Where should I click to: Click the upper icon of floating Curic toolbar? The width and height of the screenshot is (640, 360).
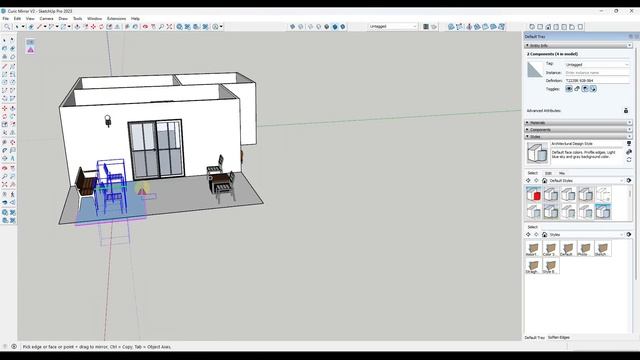[x=31, y=42]
